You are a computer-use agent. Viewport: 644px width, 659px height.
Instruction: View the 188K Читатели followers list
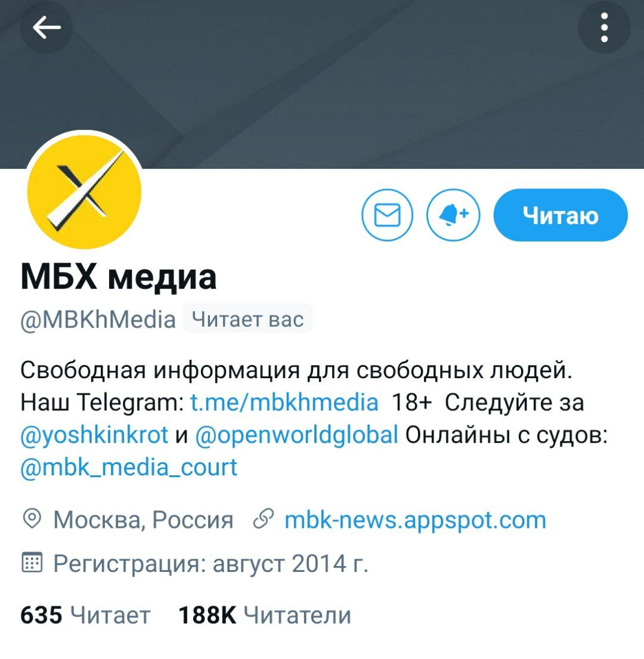tap(265, 615)
